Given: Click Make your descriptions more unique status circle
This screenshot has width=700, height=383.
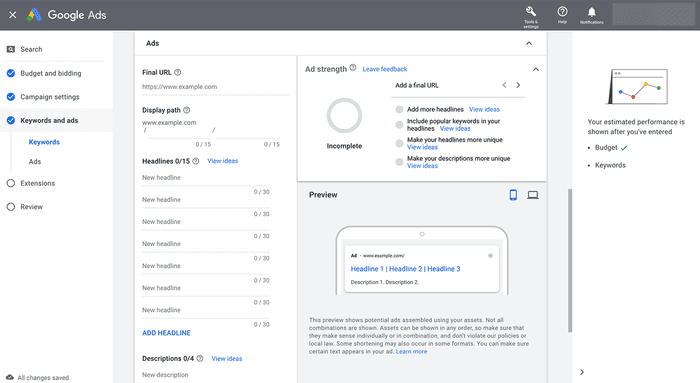Looking at the screenshot, I should pyautogui.click(x=399, y=162).
